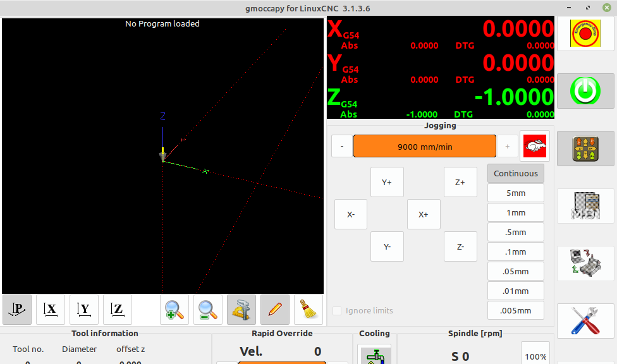Click the Y axis DRO readout
Image resolution: width=617 pixels, height=364 pixels.
pyautogui.click(x=441, y=68)
